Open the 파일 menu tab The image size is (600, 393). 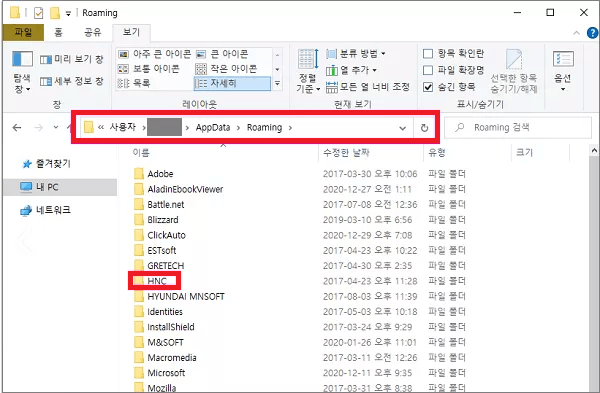pos(23,33)
